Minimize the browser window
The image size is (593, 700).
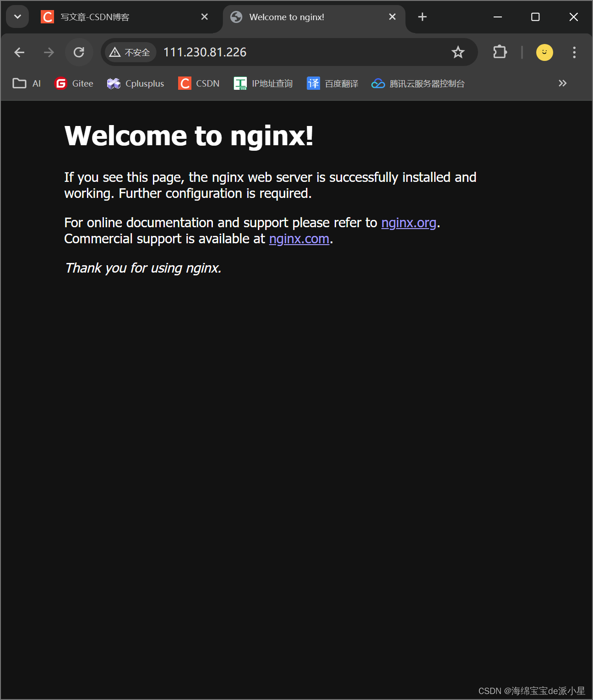(x=498, y=17)
